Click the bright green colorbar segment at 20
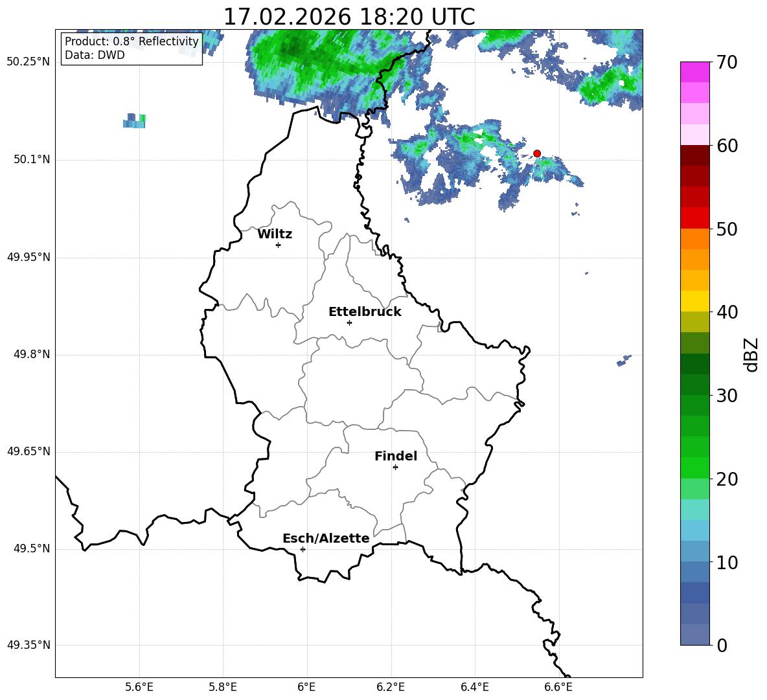 pos(695,468)
